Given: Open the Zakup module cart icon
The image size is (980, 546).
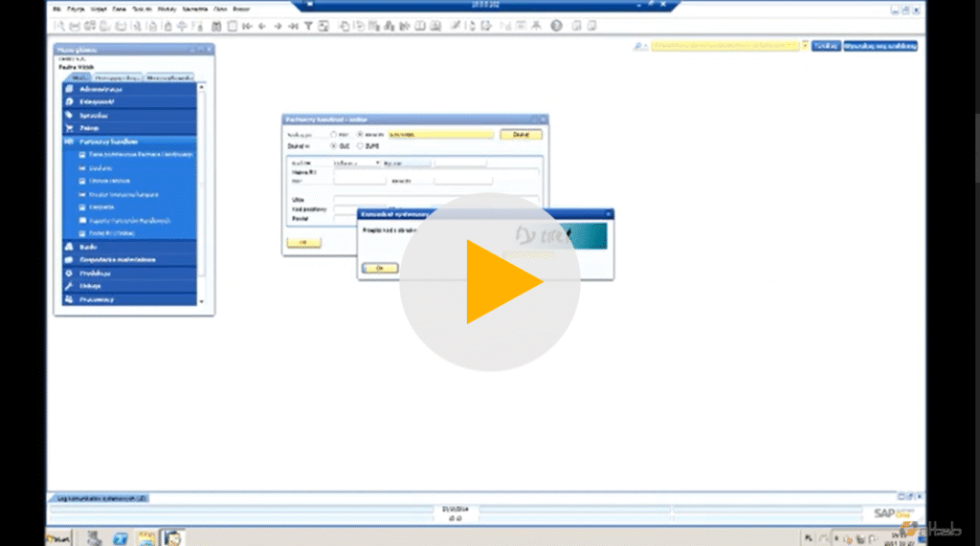Looking at the screenshot, I should 69,128.
